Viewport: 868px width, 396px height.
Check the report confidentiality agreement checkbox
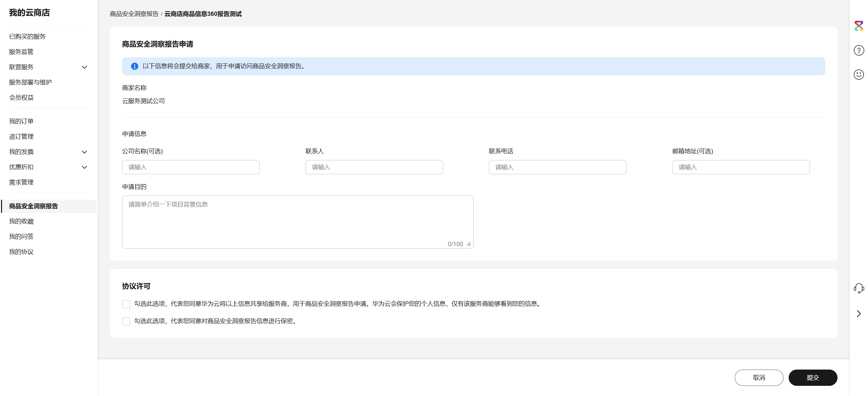pyautogui.click(x=126, y=321)
